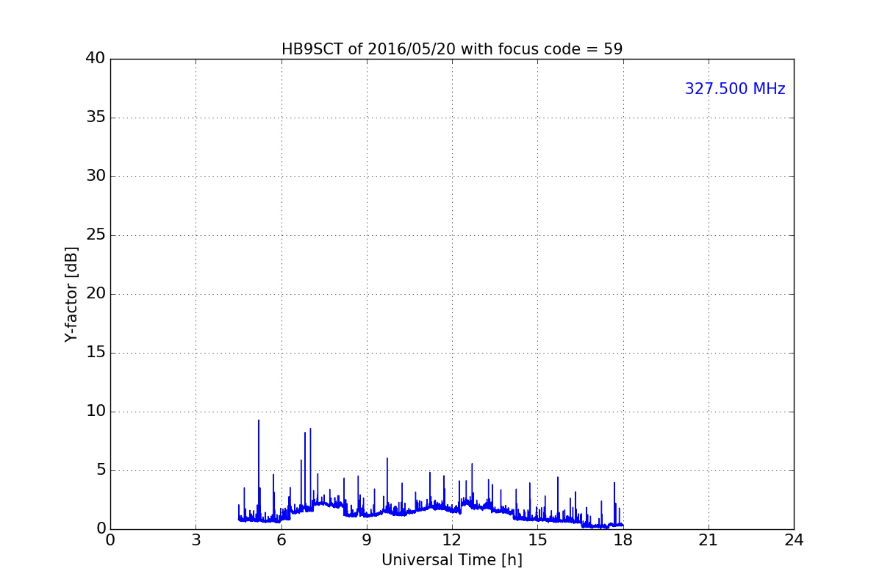The image size is (882, 588).
Task: Click the Universal Time [h] axis label
Action: pos(452,560)
